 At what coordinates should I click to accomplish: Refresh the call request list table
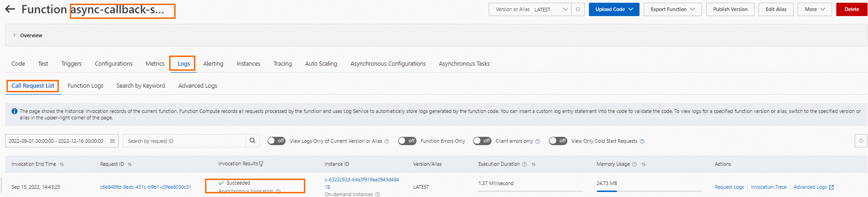[861, 141]
